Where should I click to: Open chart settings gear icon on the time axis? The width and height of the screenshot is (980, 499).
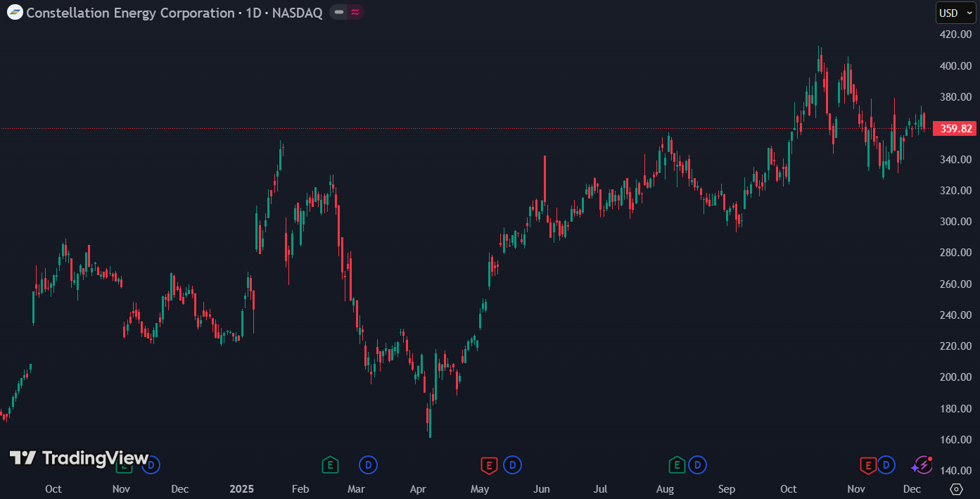956,488
